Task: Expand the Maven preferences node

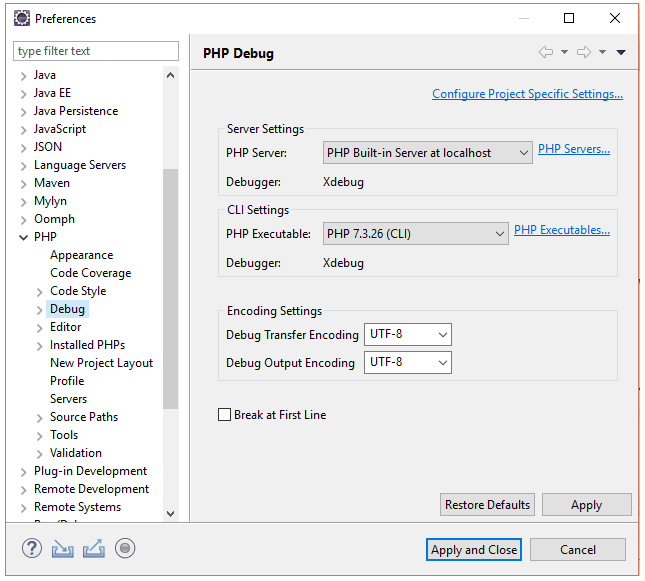Action: tap(23, 184)
